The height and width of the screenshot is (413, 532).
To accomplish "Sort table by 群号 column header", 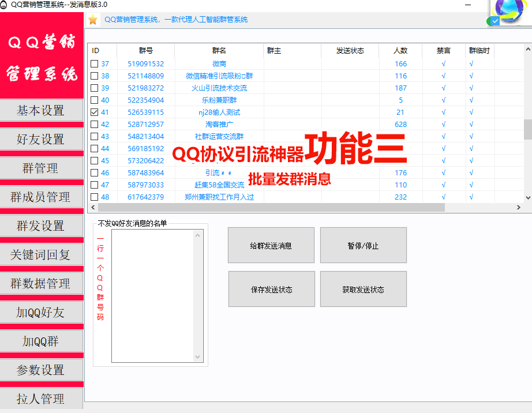I will 145,51.
